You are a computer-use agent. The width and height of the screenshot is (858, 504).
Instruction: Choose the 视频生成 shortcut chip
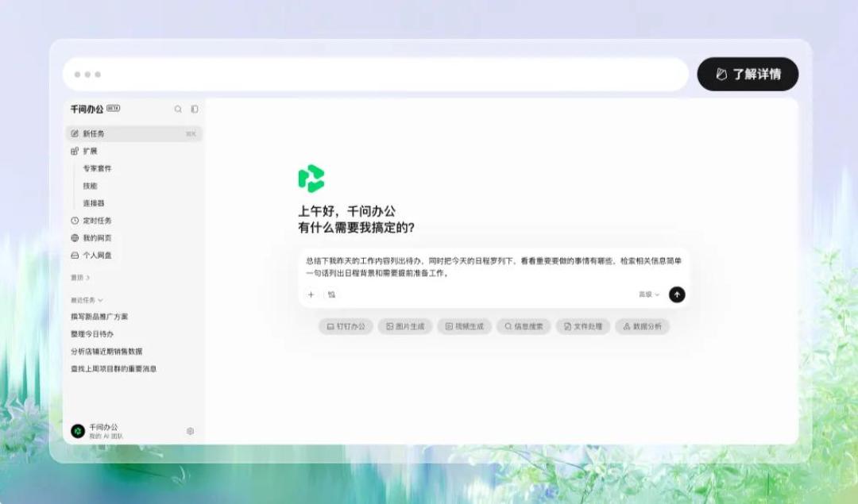click(x=465, y=326)
